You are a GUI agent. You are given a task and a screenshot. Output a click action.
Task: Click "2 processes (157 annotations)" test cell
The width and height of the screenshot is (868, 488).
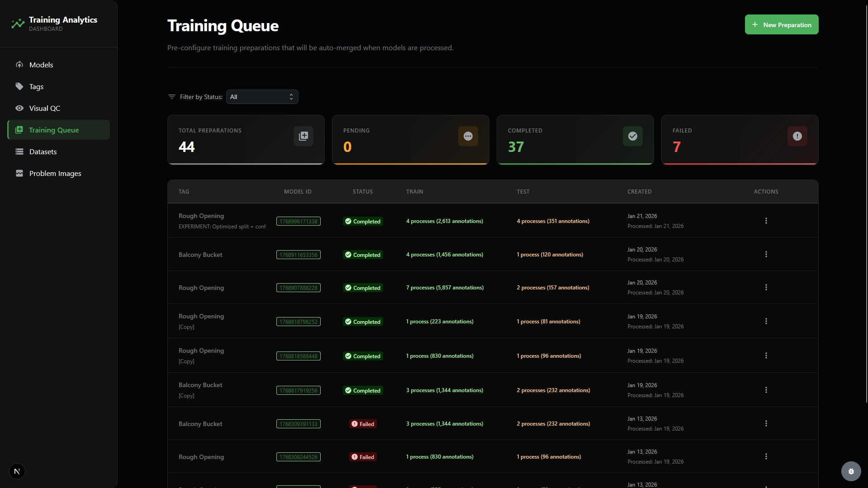553,288
